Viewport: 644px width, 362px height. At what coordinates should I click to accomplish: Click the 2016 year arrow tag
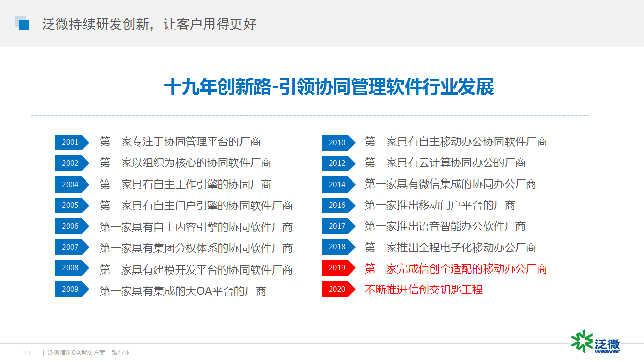(339, 205)
